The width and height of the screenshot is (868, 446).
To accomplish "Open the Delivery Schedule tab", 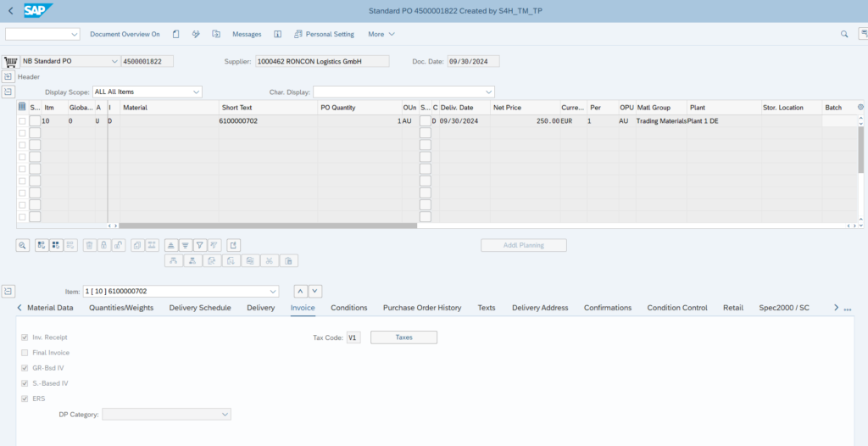I will pyautogui.click(x=200, y=308).
